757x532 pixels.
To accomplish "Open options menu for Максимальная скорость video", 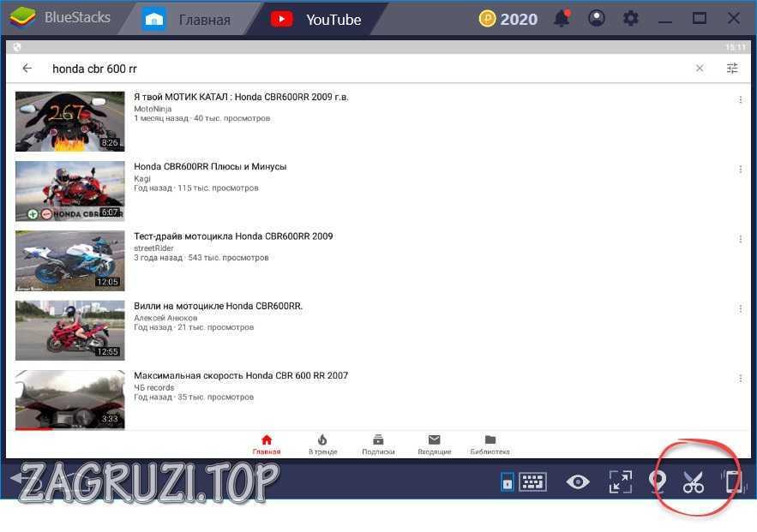I will click(x=740, y=378).
